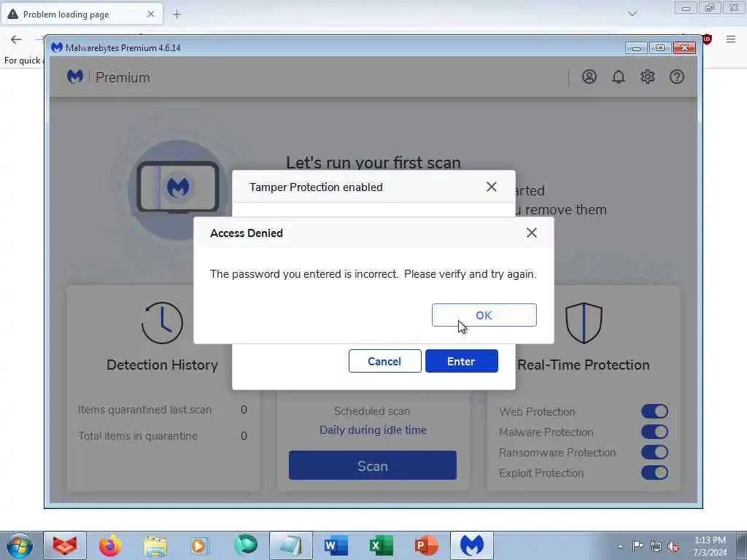
Task: Click the Real-Time Protection shield icon
Action: pos(584,323)
